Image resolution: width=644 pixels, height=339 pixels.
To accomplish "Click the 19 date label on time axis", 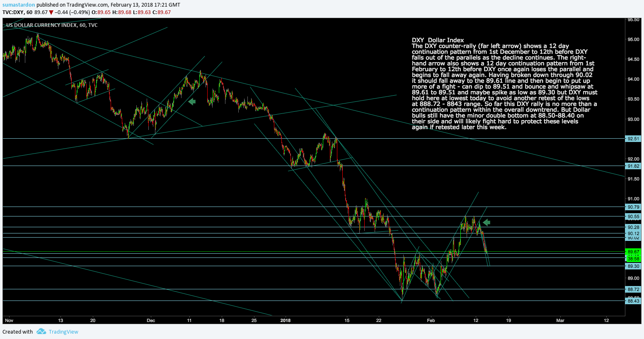I will tap(508, 320).
